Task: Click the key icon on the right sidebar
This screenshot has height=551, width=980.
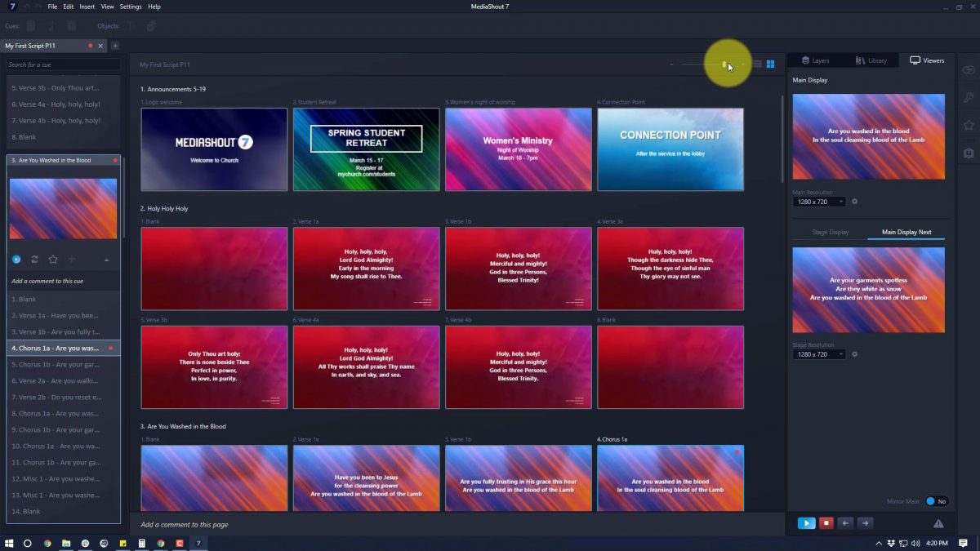Action: [x=967, y=97]
